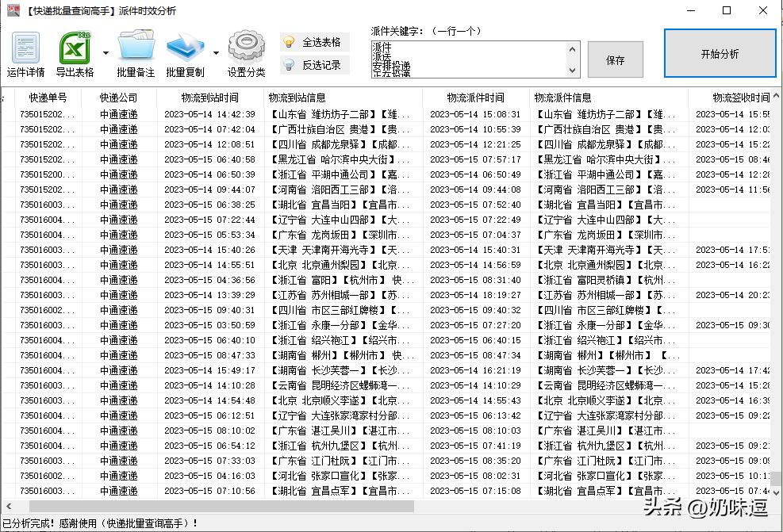Sort by the 快递公司 column header
This screenshot has width=783, height=532.
coord(118,98)
